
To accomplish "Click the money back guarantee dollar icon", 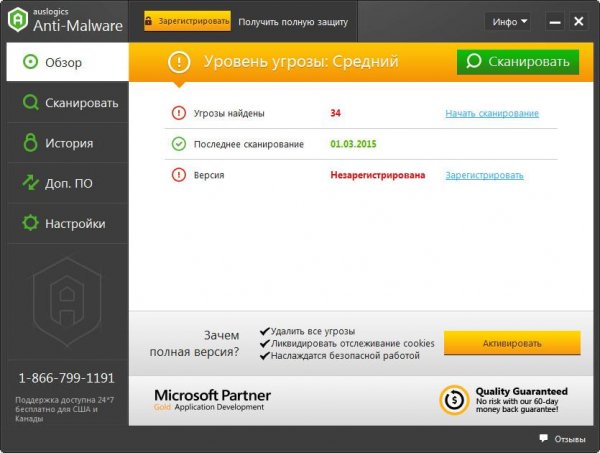I will coord(454,400).
